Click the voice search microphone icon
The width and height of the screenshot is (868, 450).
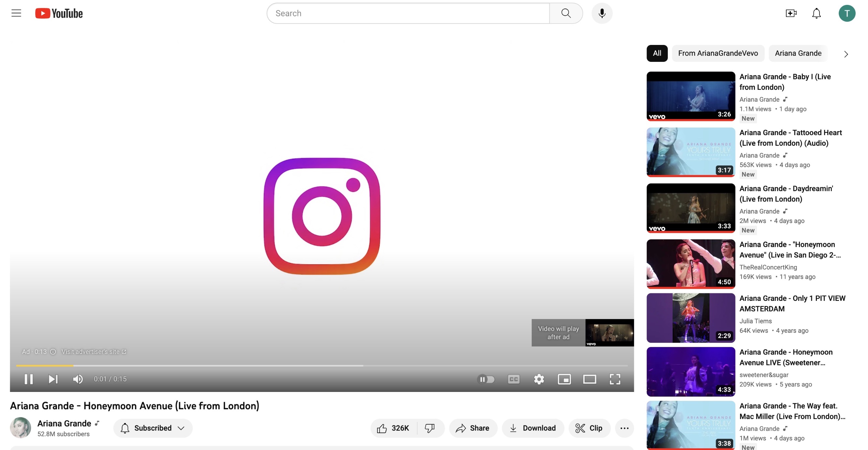tap(602, 13)
